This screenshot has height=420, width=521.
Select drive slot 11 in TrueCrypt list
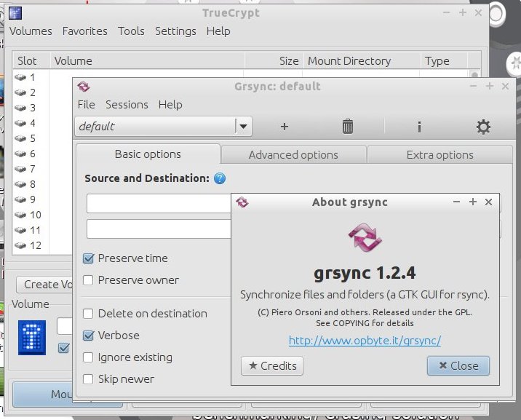click(x=28, y=230)
